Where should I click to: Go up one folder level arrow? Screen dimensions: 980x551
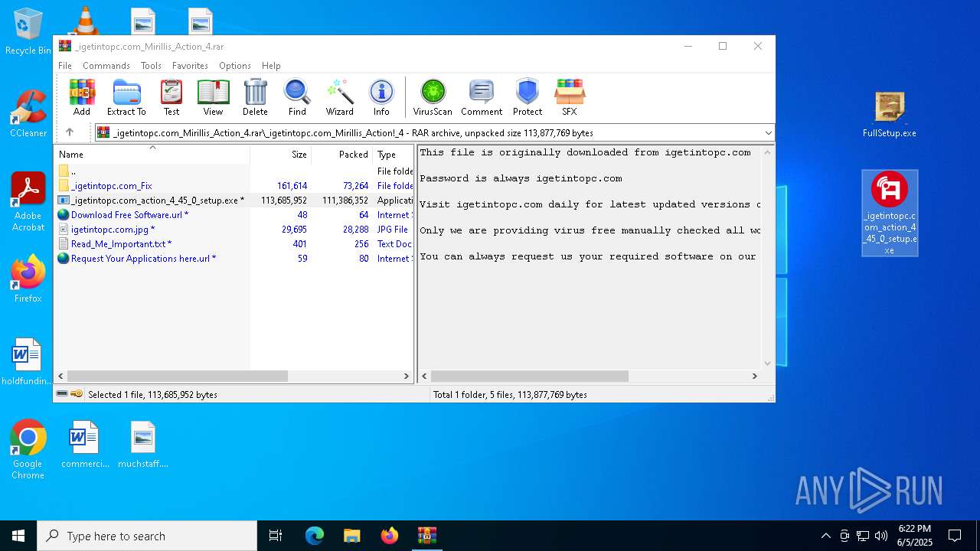click(70, 132)
